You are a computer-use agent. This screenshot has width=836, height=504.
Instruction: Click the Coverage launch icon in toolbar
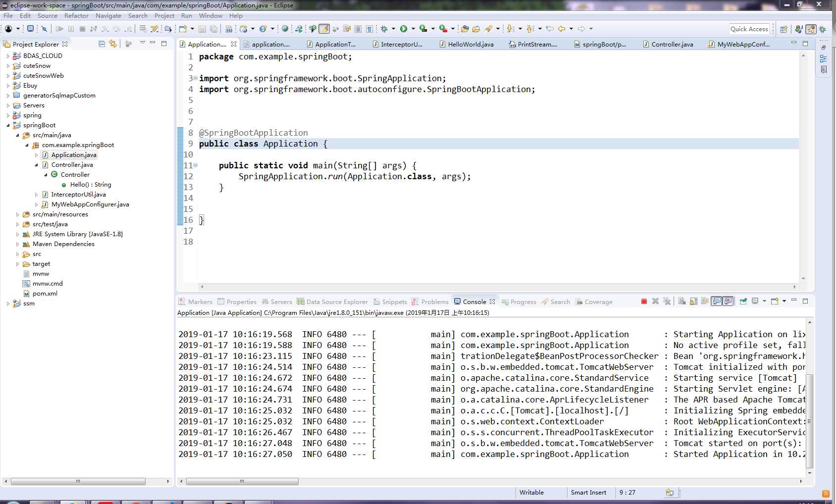point(423,29)
